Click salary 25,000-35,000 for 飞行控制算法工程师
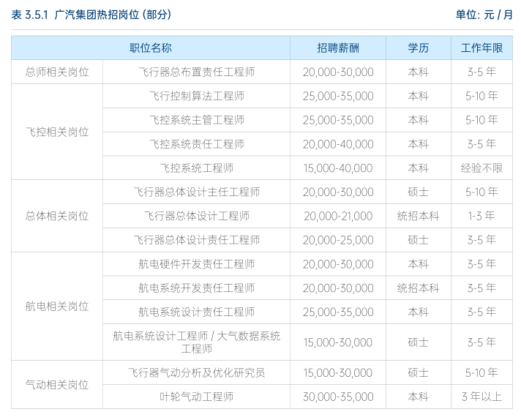The image size is (521, 420). point(338,96)
